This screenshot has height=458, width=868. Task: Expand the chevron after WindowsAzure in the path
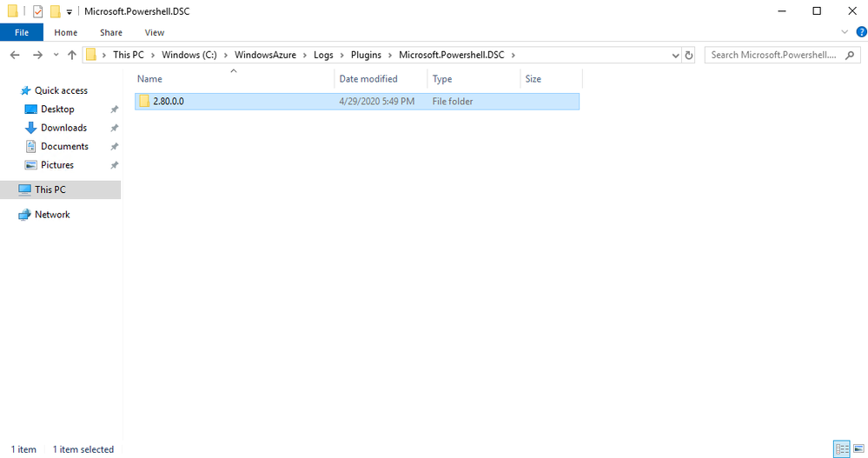pyautogui.click(x=305, y=55)
